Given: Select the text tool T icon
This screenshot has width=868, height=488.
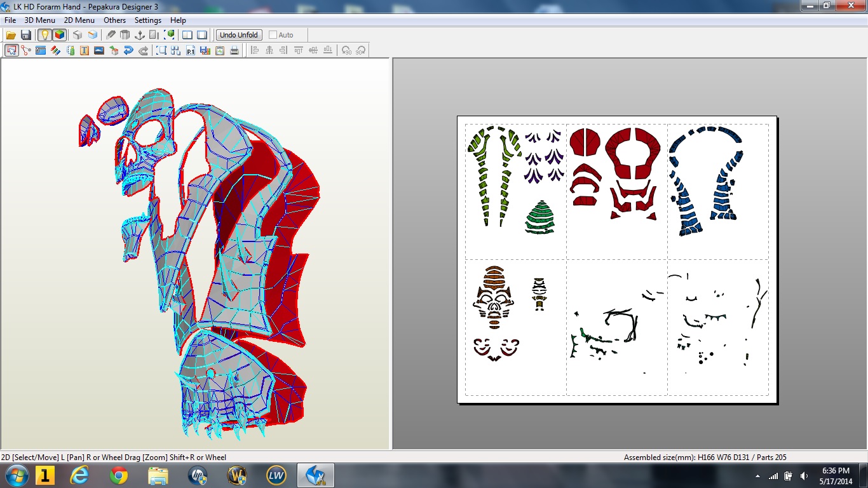Looking at the screenshot, I should tap(85, 50).
